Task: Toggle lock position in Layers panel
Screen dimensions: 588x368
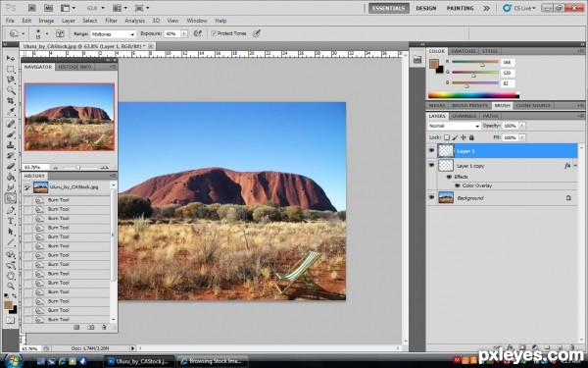Action: pos(464,137)
